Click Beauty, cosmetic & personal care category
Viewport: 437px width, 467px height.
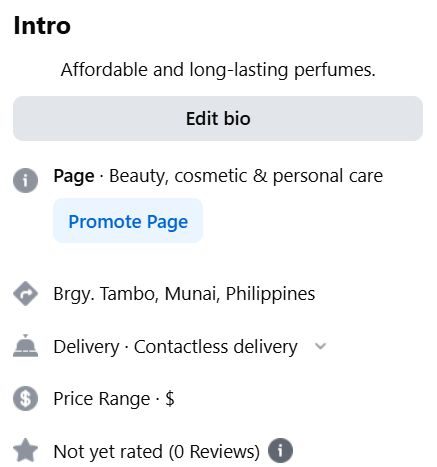246,176
